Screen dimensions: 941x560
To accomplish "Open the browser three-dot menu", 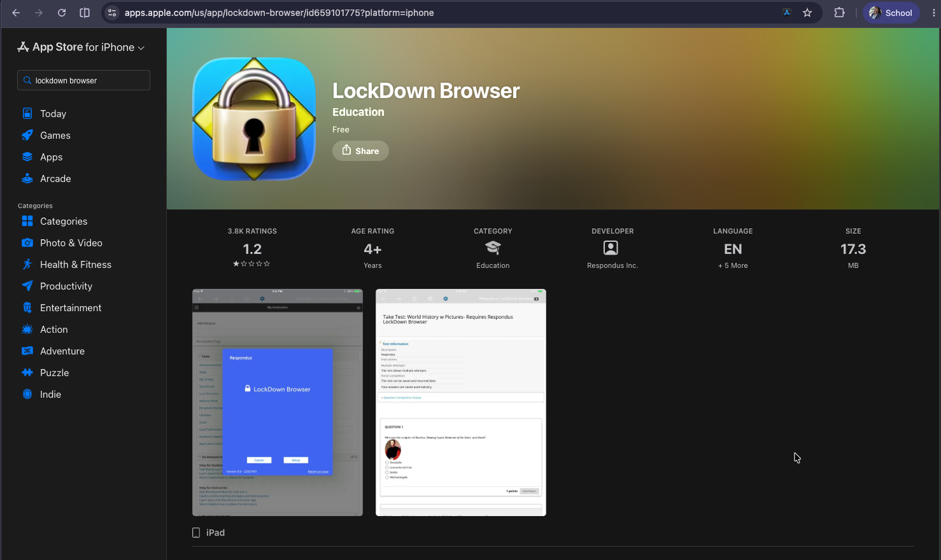I will pos(933,13).
